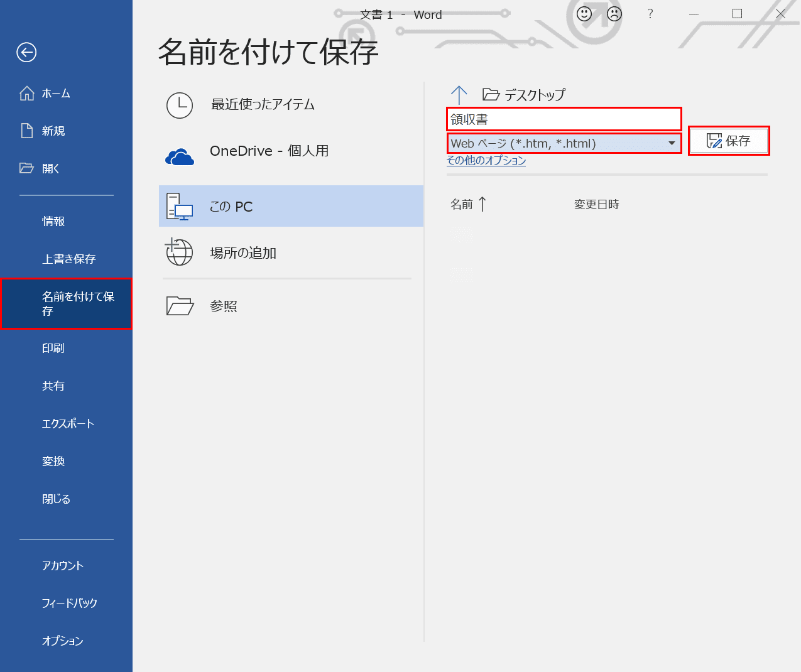Choose 場所の追加
The image size is (801, 672).
coord(292,252)
